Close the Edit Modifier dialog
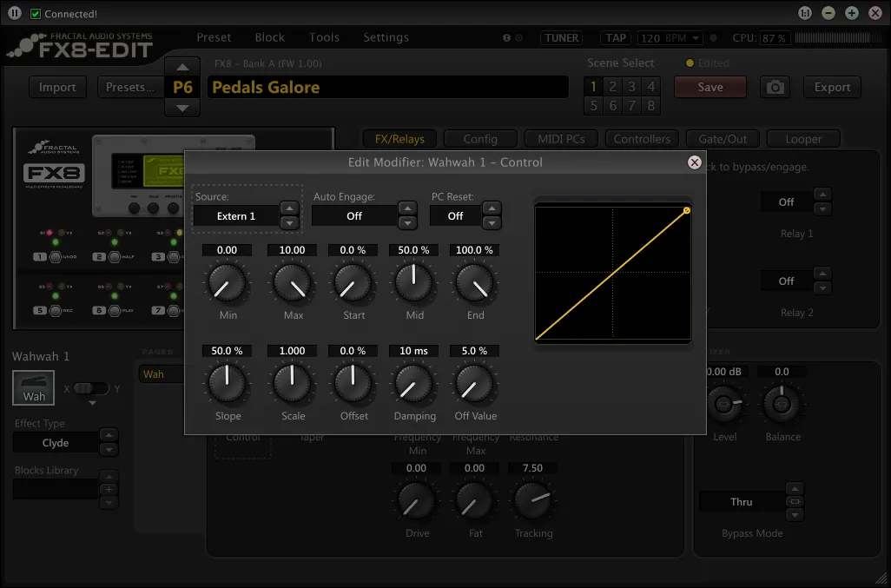 [x=694, y=162]
